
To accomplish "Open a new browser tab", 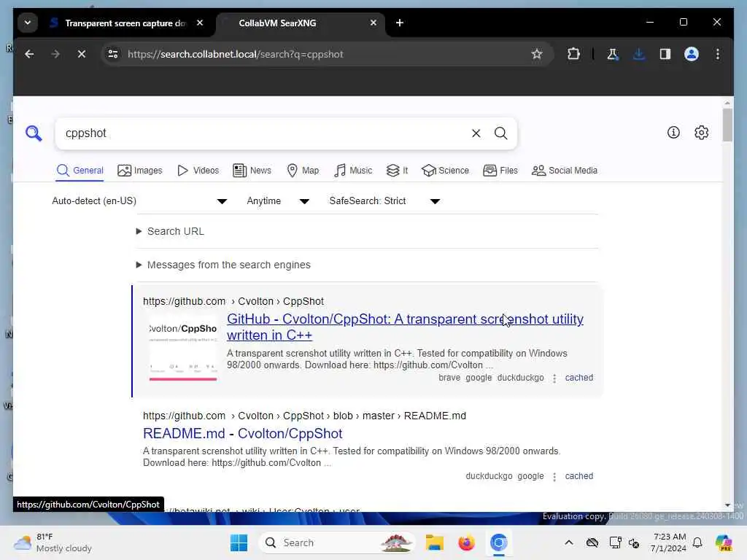I will pyautogui.click(x=400, y=23).
